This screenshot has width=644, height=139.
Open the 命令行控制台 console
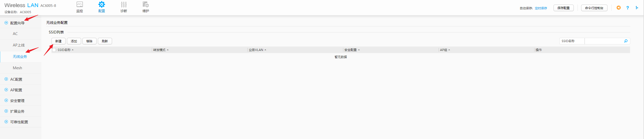pyautogui.click(x=594, y=8)
